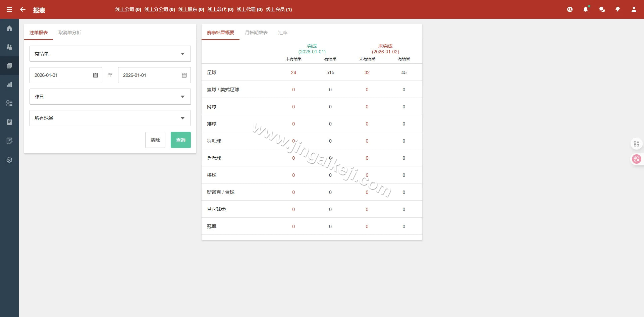The height and width of the screenshot is (317, 644).
Task: Expand the 有结果 dropdown
Action: click(110, 54)
